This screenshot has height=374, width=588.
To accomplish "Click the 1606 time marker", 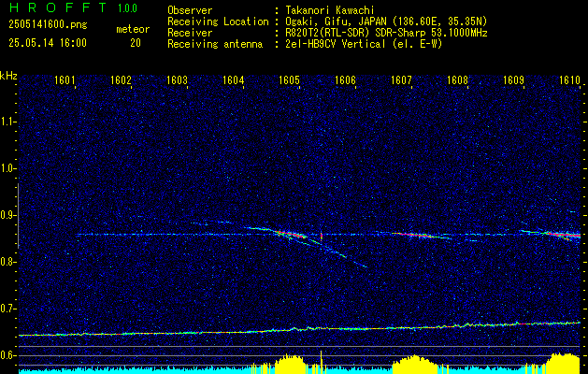I will (345, 79).
